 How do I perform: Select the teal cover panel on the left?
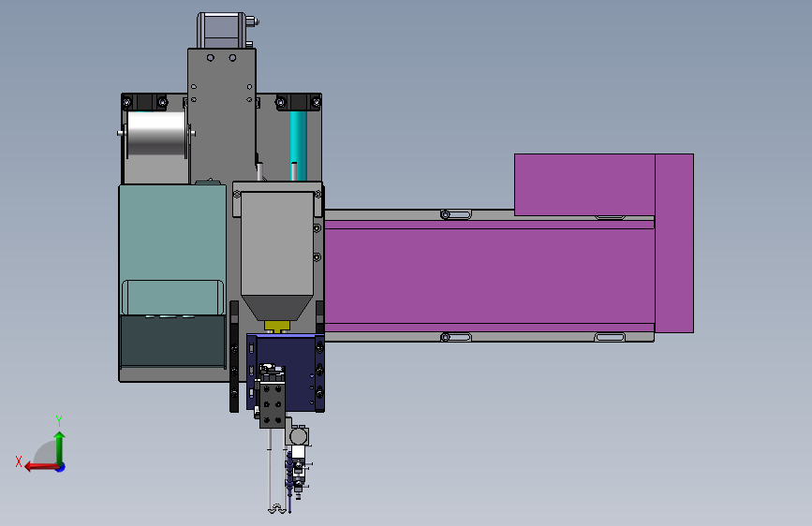click(172, 250)
